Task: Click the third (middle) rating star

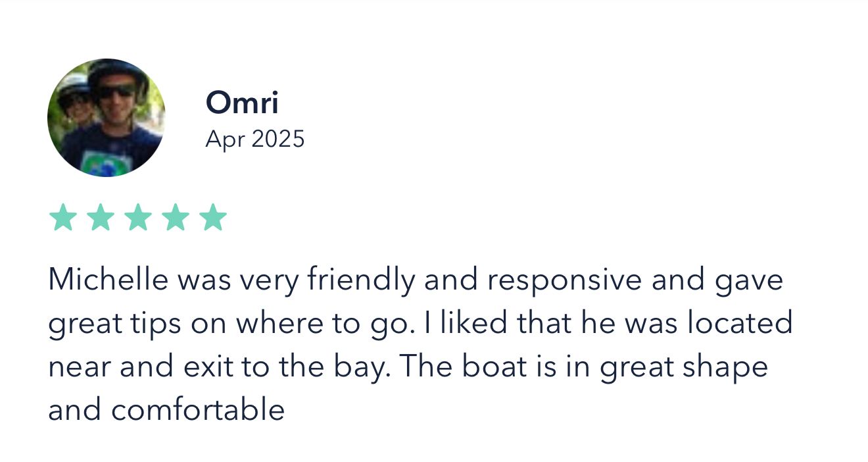Action: (x=138, y=217)
